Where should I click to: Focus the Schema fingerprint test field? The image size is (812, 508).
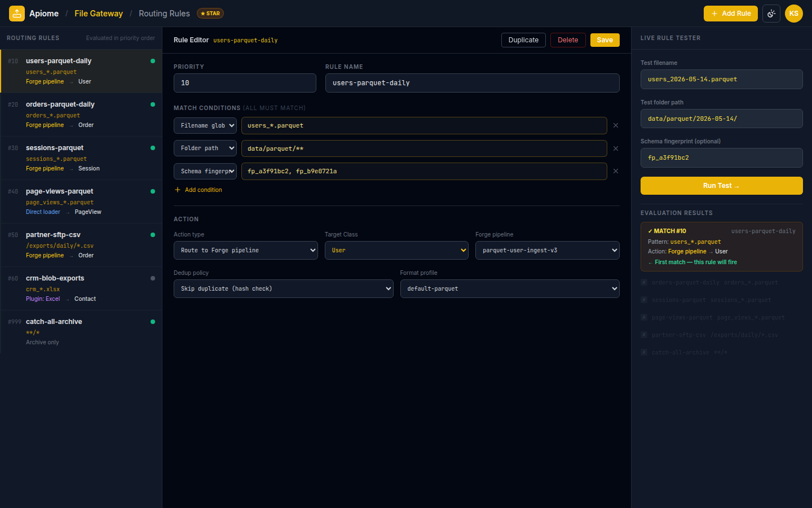click(x=722, y=157)
